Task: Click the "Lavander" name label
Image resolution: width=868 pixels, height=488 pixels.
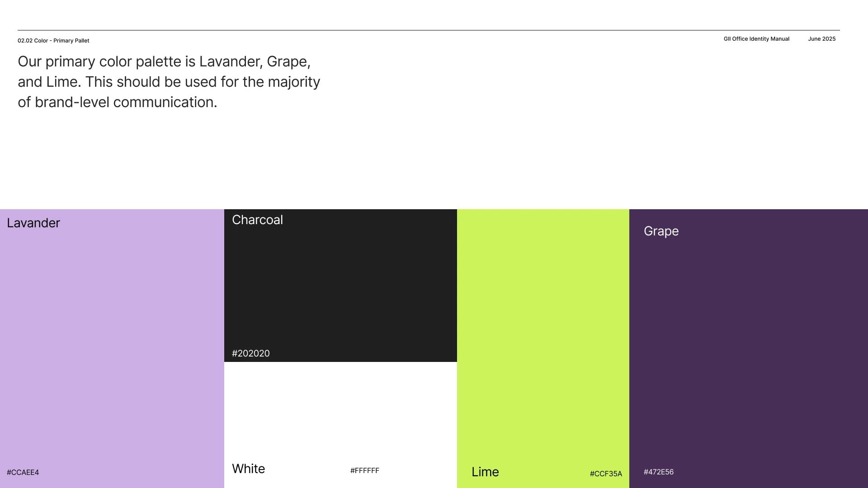Action: [33, 223]
